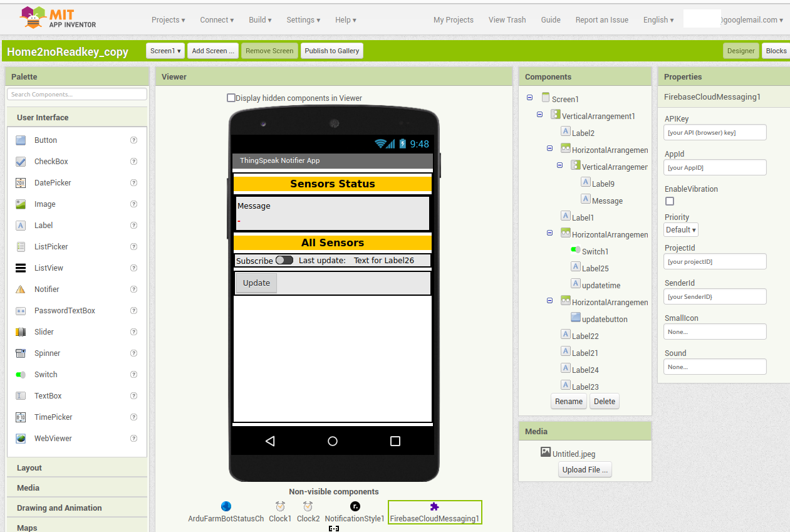The image size is (790, 532).
Task: Open the Build menu
Action: coord(259,19)
